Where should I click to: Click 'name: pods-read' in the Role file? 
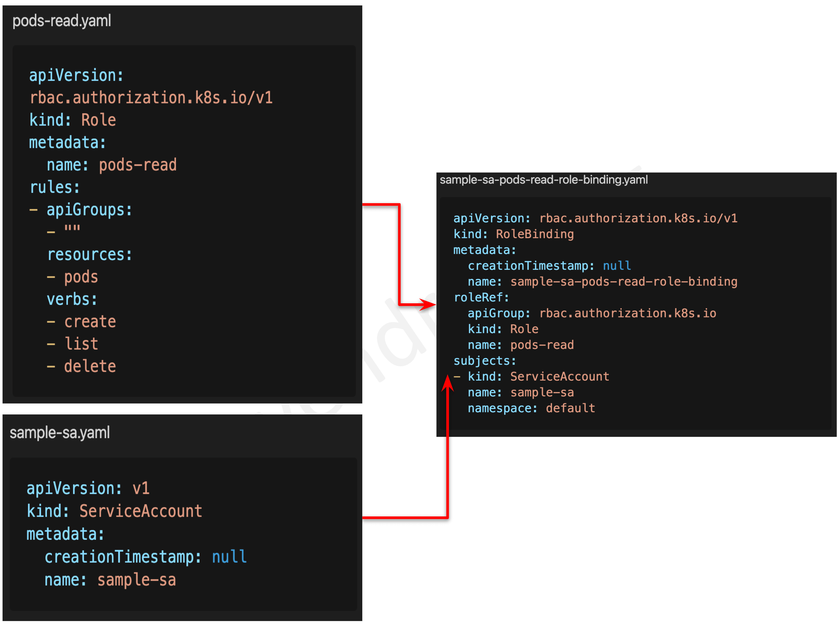tap(112, 165)
